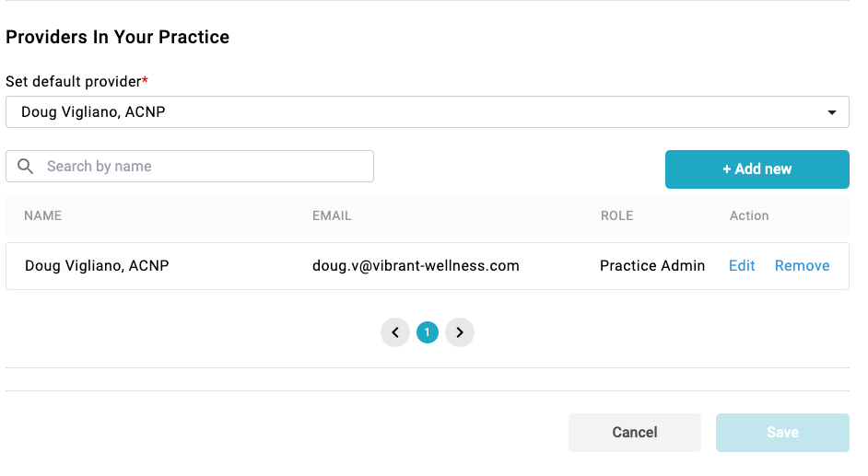Click the magnifying glass search icon
Viewport: 868px width, 476px height.
coord(26,167)
